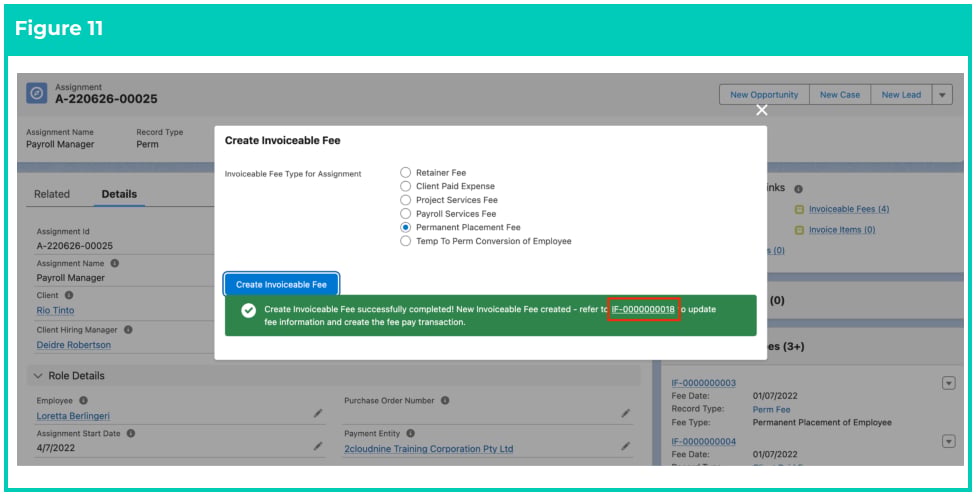
Task: Select the Client Paid Expense option
Action: point(405,186)
